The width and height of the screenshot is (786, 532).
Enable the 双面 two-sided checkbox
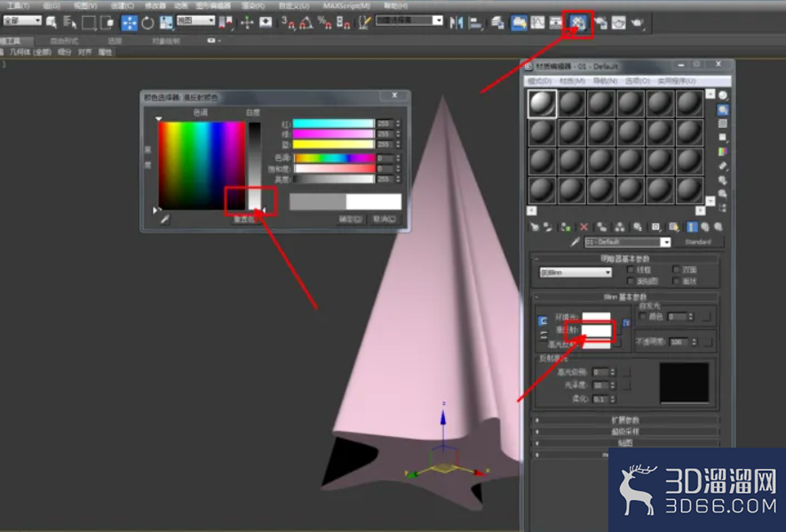(x=676, y=270)
